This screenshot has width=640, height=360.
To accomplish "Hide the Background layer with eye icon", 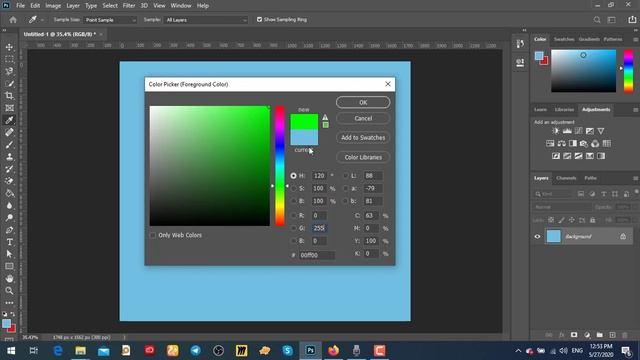I will 537,236.
